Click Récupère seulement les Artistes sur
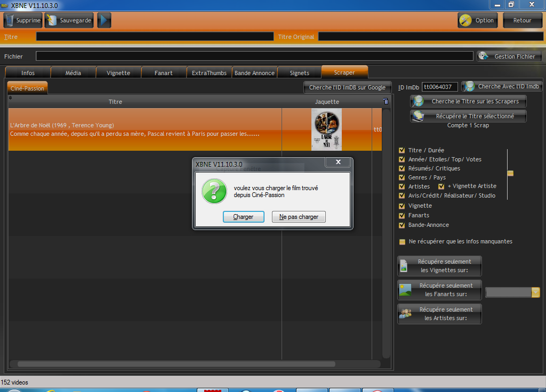Viewport: 546px width, 392px height. click(x=439, y=314)
